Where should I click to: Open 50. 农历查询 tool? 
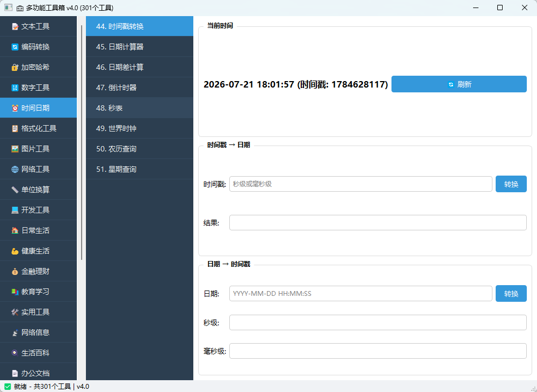coord(140,149)
